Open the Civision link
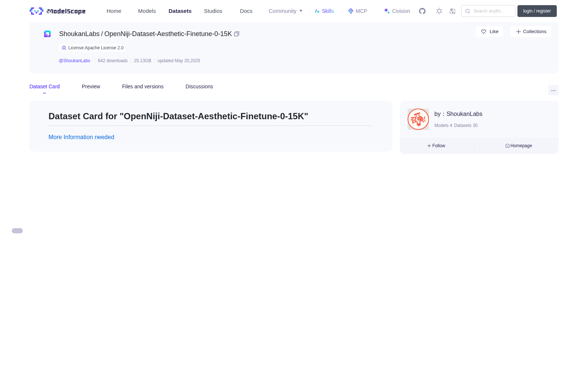 (397, 11)
